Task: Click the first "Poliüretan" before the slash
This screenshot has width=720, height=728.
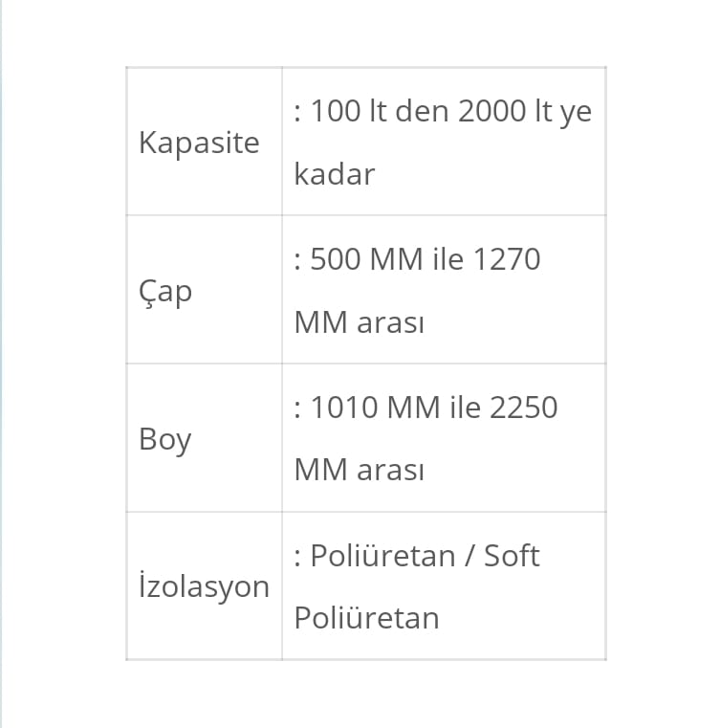Action: (383, 556)
